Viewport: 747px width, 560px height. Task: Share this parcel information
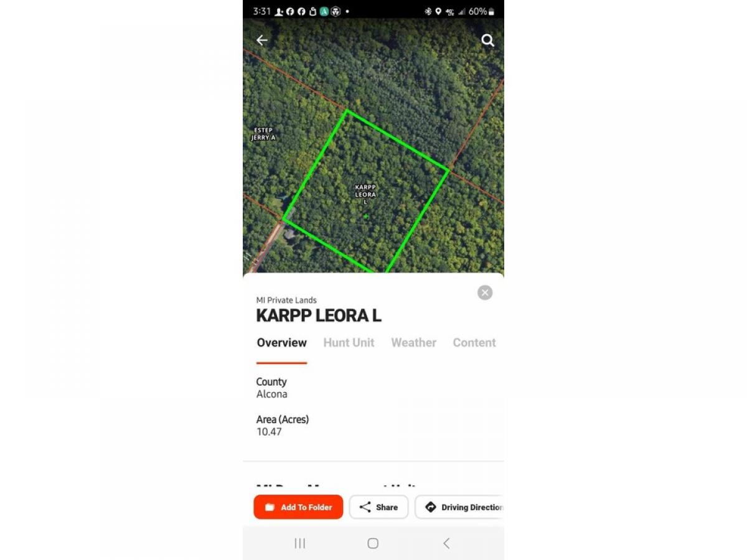pos(378,507)
